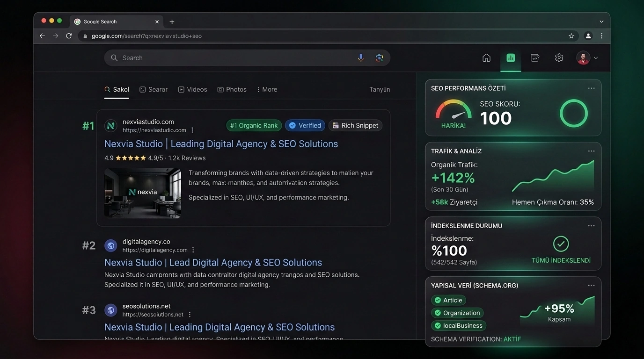The height and width of the screenshot is (359, 644).
Task: Open İndekslenme Durumu card menu
Action: click(591, 226)
